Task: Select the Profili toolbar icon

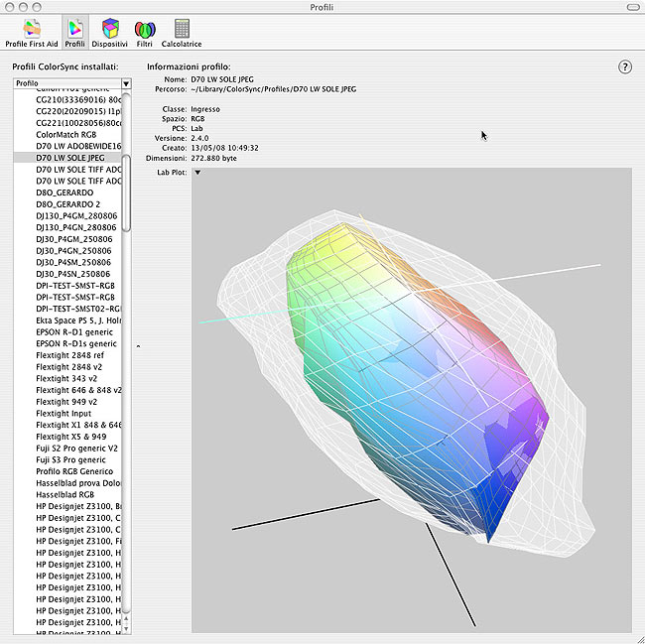Action: point(74,33)
